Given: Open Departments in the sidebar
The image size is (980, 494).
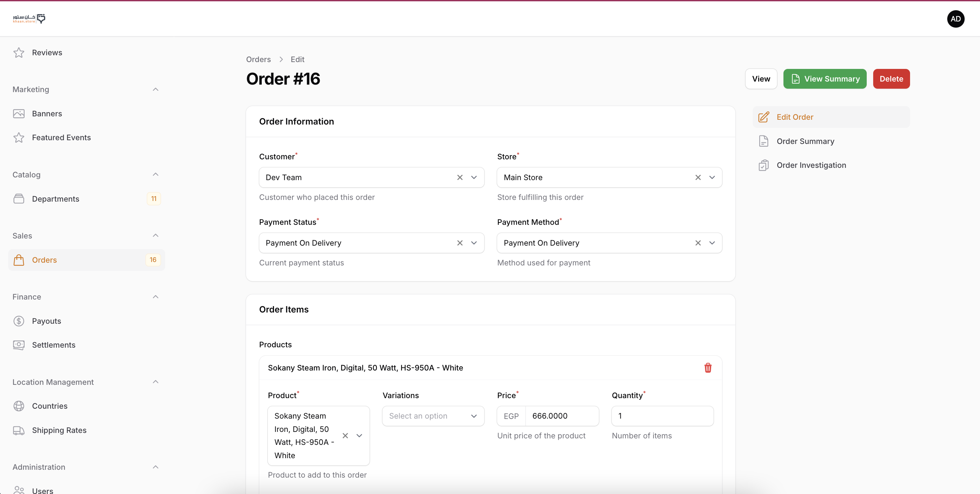Looking at the screenshot, I should click(x=56, y=199).
